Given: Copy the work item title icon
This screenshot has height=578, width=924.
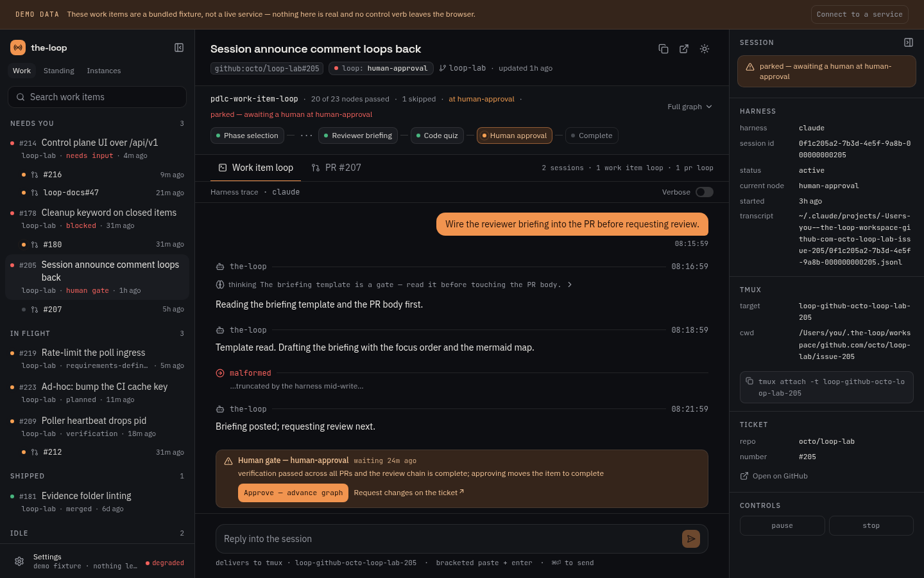Looking at the screenshot, I should (x=663, y=49).
